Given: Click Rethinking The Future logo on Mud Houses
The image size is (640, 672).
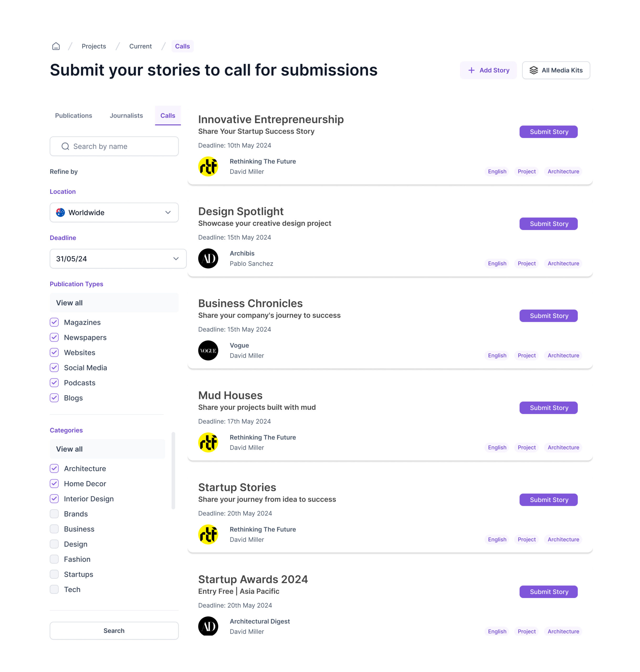Looking at the screenshot, I should 208,442.
